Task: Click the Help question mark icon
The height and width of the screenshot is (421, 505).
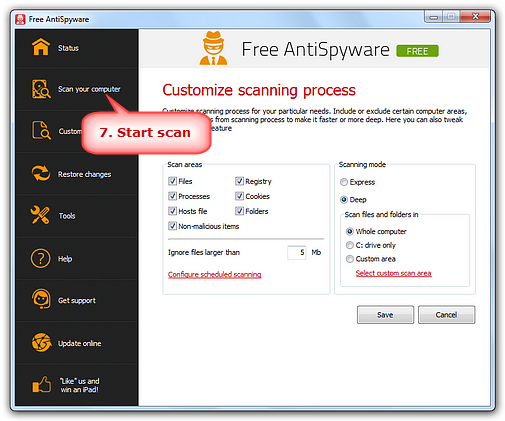Action: [40, 258]
